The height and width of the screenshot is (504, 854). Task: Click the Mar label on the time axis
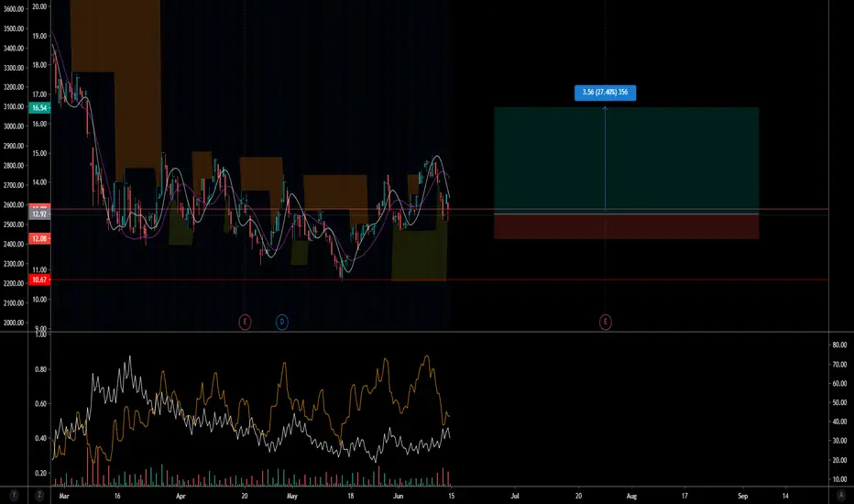[64, 496]
